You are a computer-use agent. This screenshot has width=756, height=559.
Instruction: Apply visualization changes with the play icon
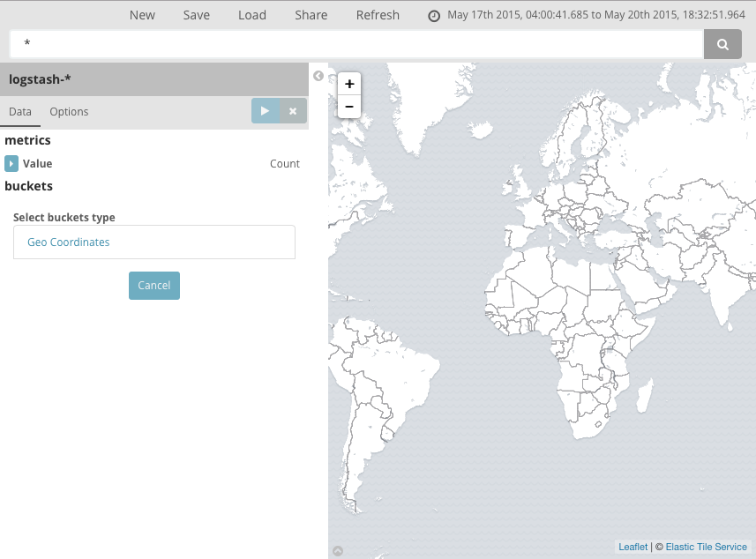(x=266, y=110)
